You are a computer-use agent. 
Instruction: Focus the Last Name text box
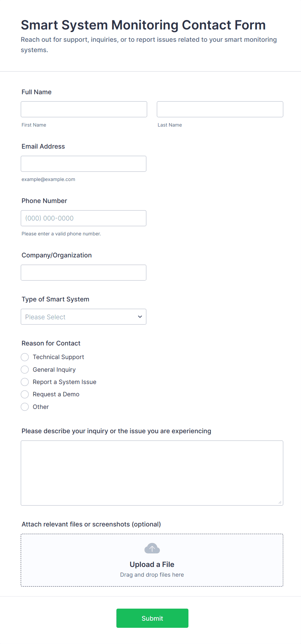[x=220, y=109]
